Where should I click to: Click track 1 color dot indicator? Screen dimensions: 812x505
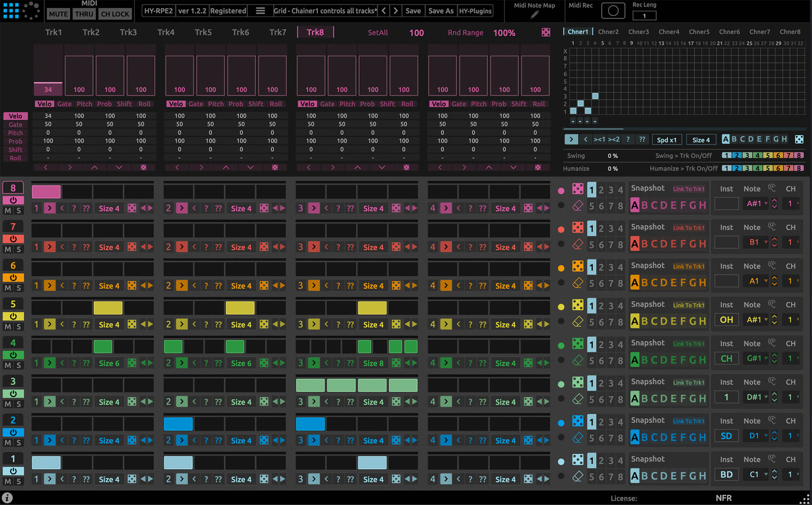tap(561, 462)
